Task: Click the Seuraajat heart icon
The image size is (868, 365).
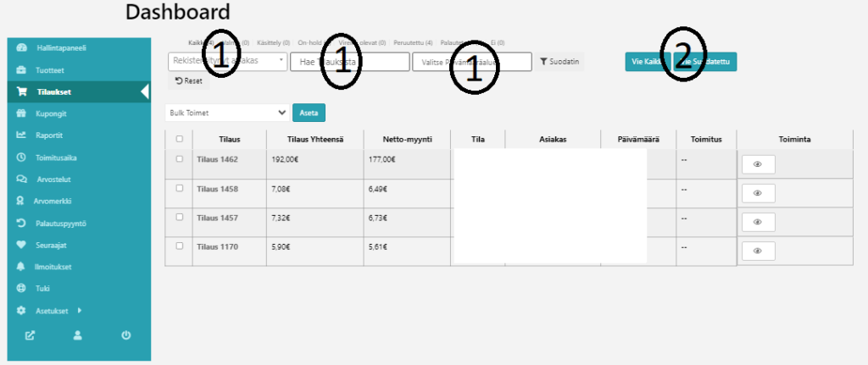Action: point(21,245)
